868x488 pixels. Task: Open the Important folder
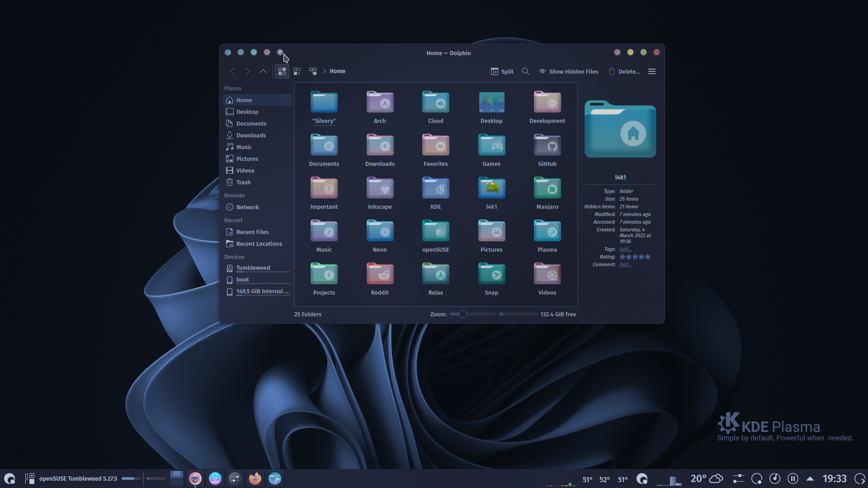tap(324, 193)
